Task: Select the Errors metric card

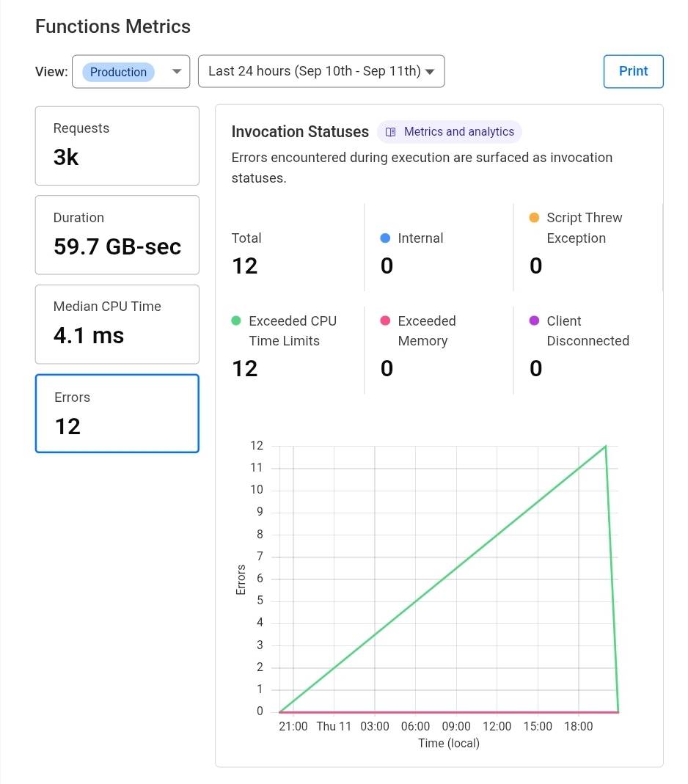Action: (x=117, y=414)
